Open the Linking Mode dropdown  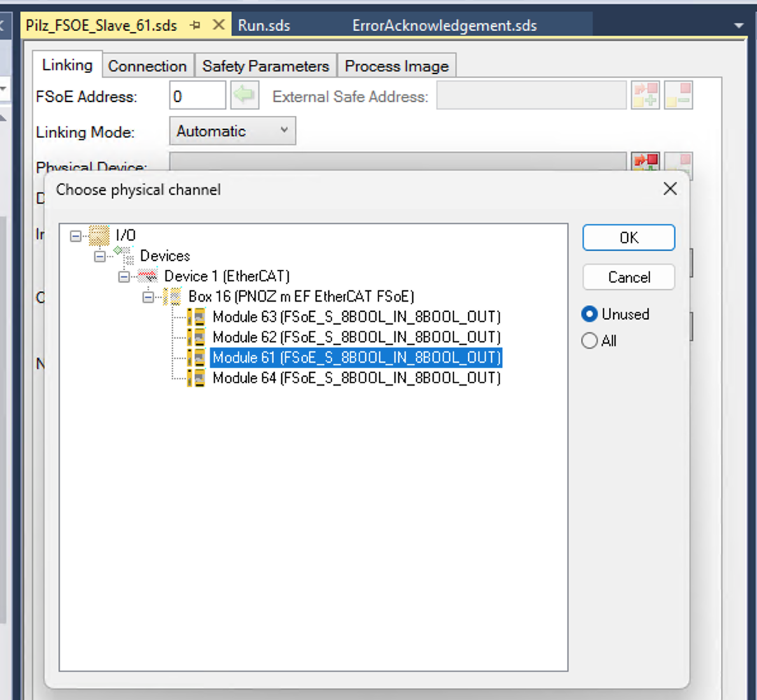[x=233, y=131]
